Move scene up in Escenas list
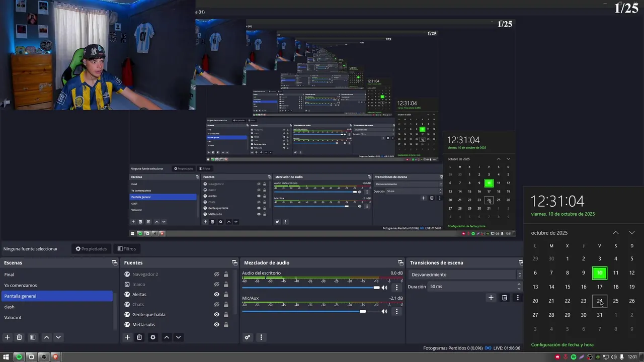Viewport: 644px width, 362px height. (46, 337)
